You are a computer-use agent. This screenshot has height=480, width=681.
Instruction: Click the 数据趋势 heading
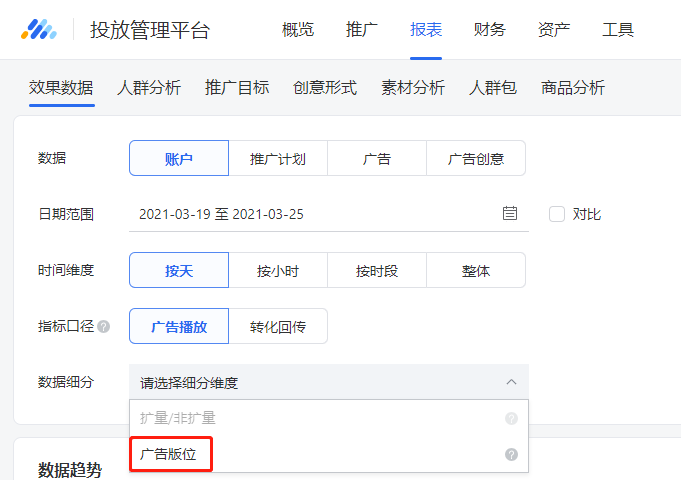tap(70, 470)
